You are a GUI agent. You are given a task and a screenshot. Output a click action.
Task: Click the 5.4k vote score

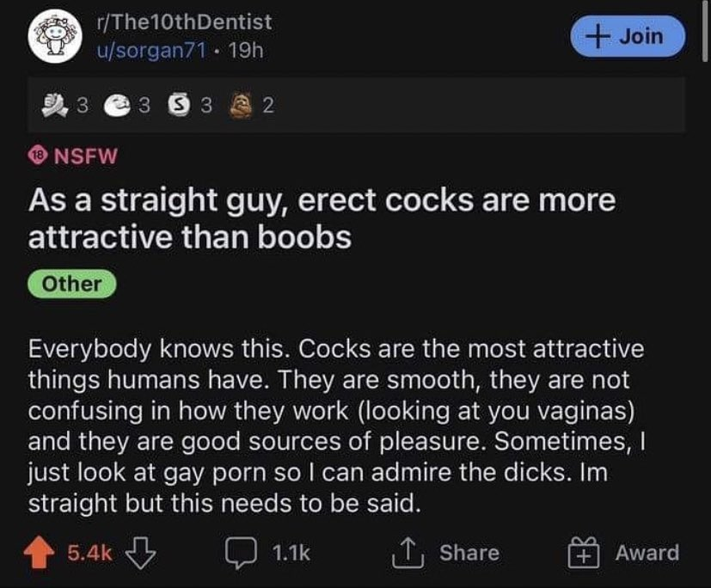point(89,552)
